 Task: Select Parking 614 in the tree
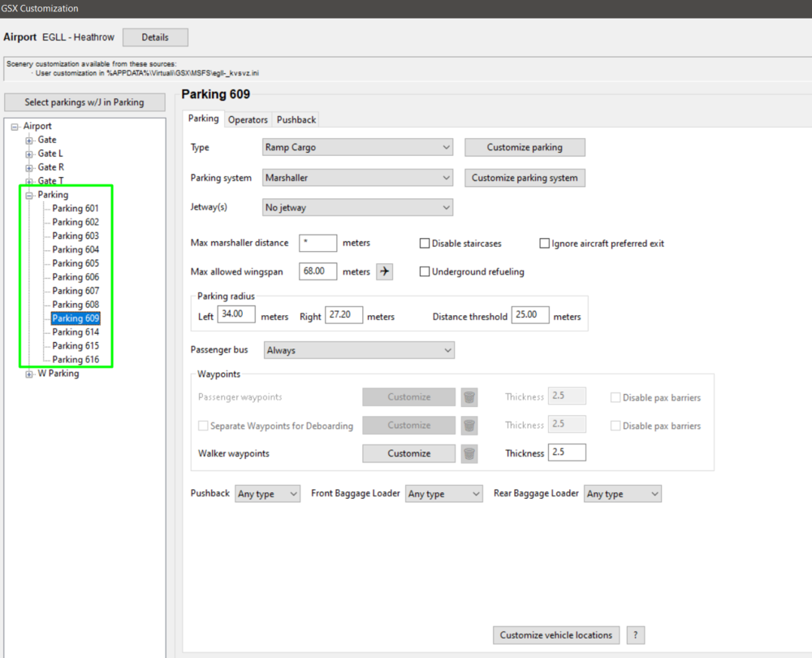(76, 332)
